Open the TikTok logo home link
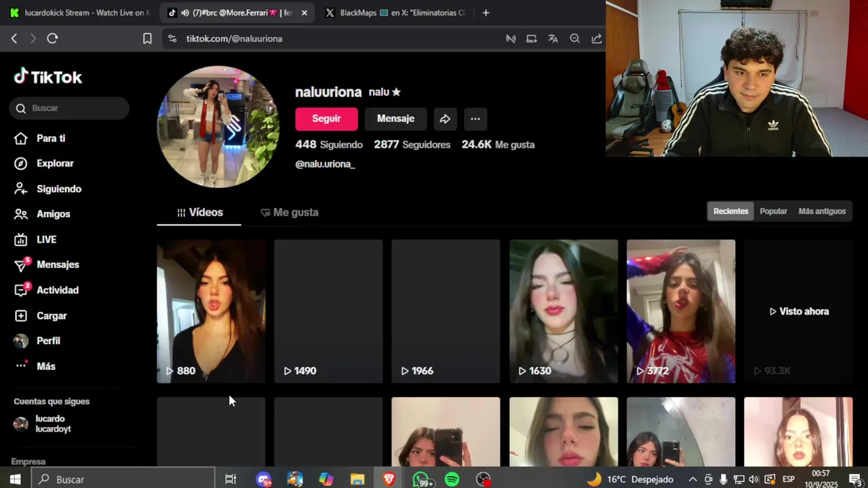Screen dimensions: 868x488 click(47, 77)
